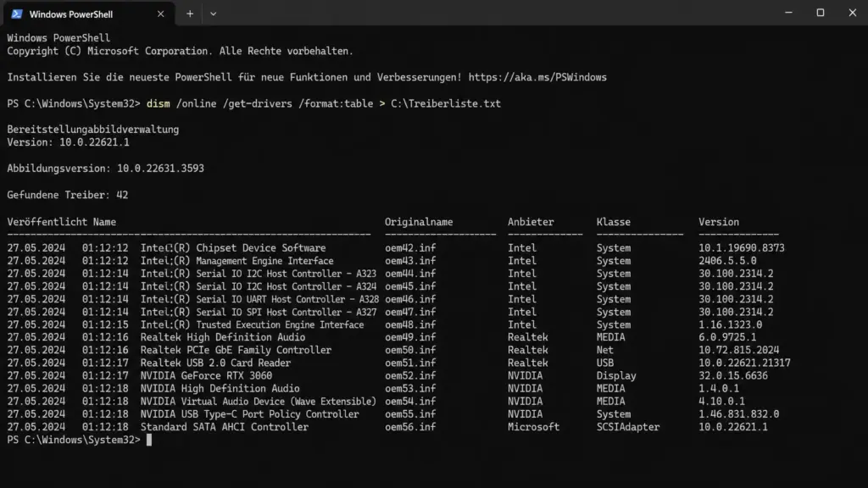Click Standard SATA AHCI Controller entry
868x488 pixels.
tap(224, 427)
